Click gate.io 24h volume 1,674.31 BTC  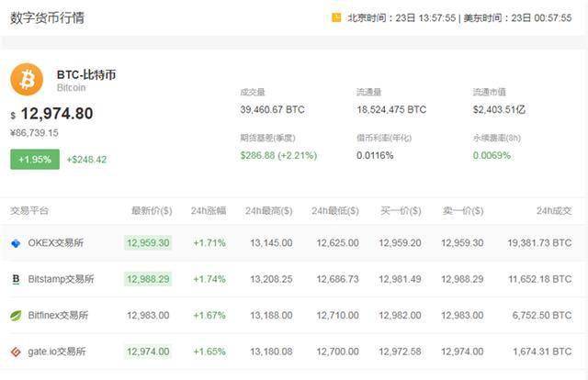(542, 352)
